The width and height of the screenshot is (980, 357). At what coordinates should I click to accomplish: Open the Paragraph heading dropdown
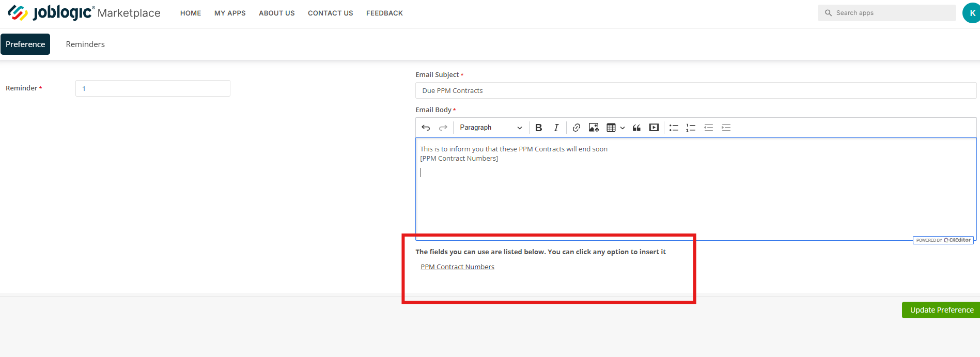491,128
